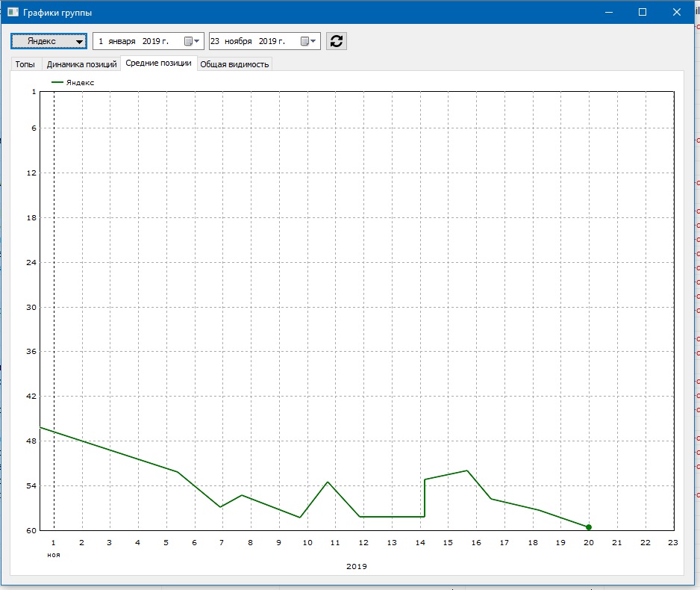
Task: Click the refresh arrows button
Action: [x=337, y=41]
